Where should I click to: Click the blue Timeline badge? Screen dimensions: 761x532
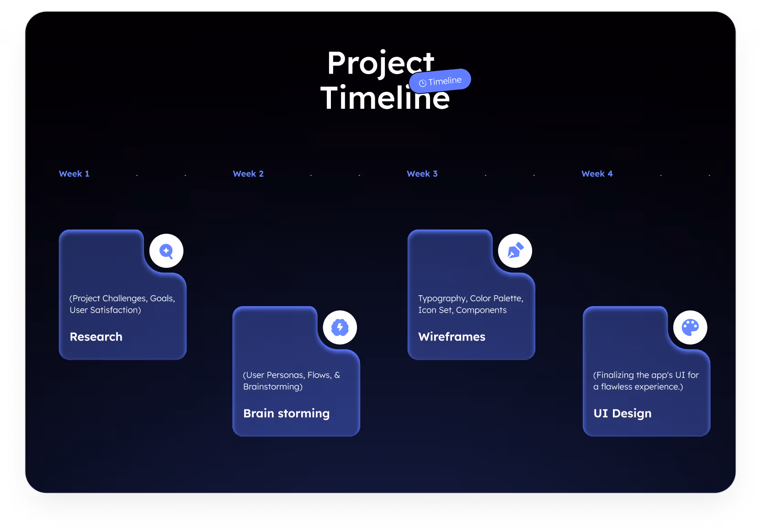click(x=440, y=81)
